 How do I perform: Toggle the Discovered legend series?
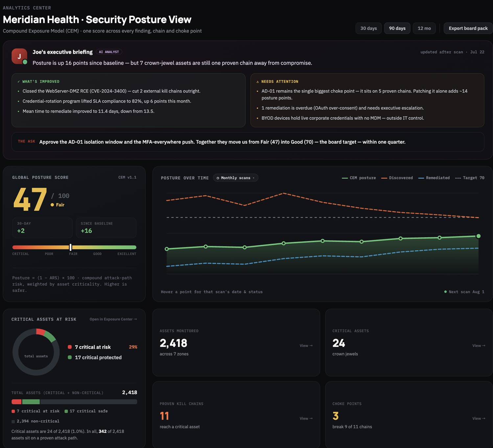397,178
